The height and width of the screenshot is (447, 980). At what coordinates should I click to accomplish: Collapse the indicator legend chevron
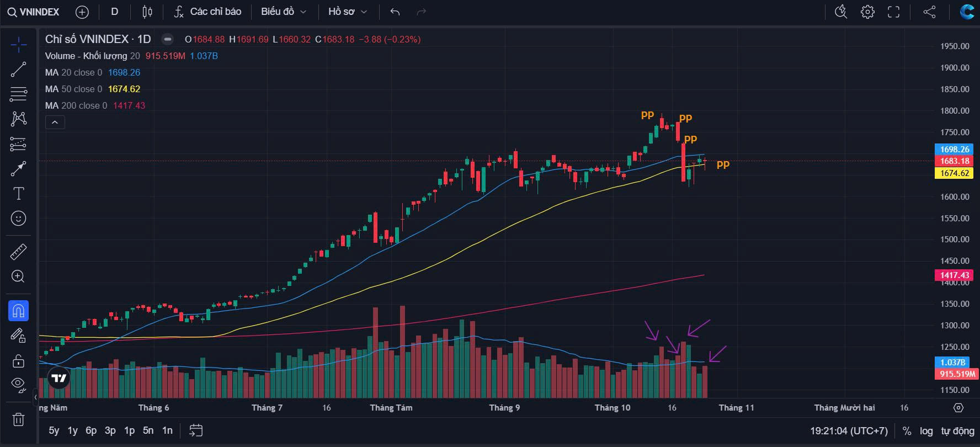coord(55,123)
